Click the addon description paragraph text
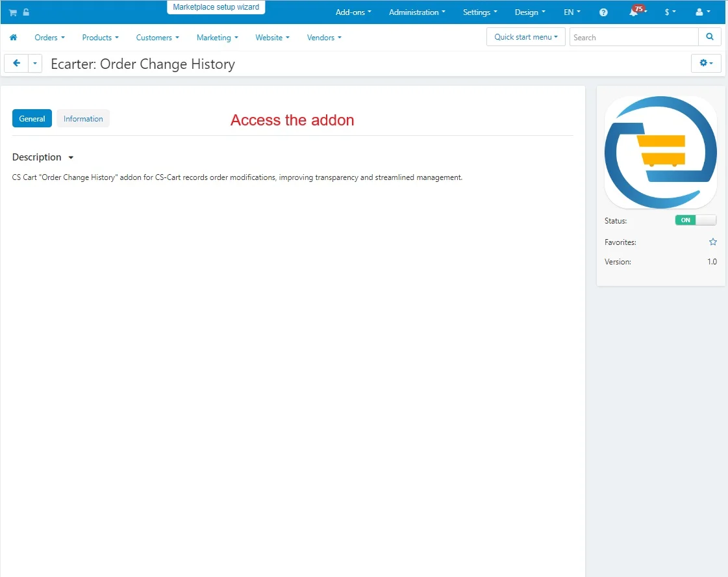The image size is (728, 577). tap(237, 177)
